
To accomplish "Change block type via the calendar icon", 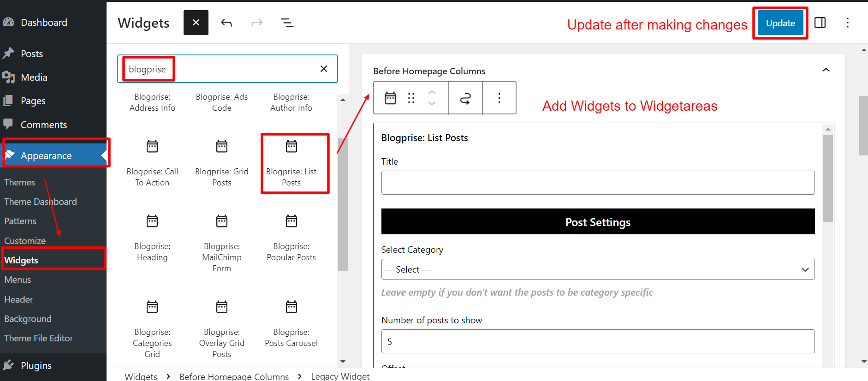I will (x=391, y=98).
